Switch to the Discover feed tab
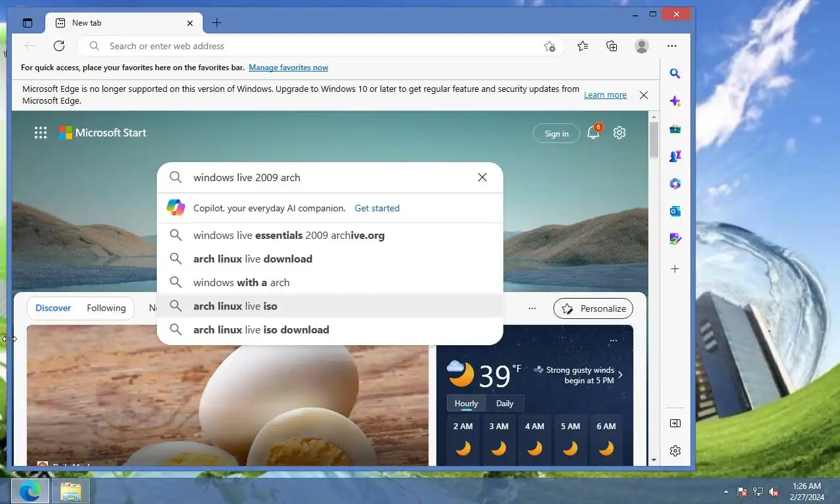Image resolution: width=840 pixels, height=504 pixels. (53, 308)
